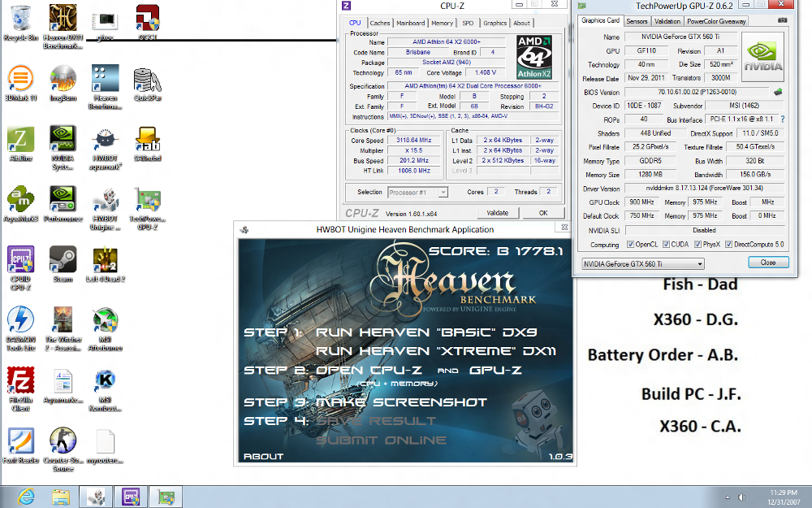Open the Recycle Bin desktop icon
This screenshot has height=508, width=812.
21,24
